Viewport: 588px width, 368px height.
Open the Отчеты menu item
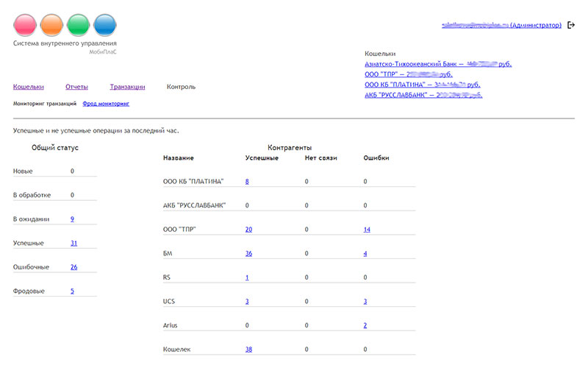click(77, 87)
